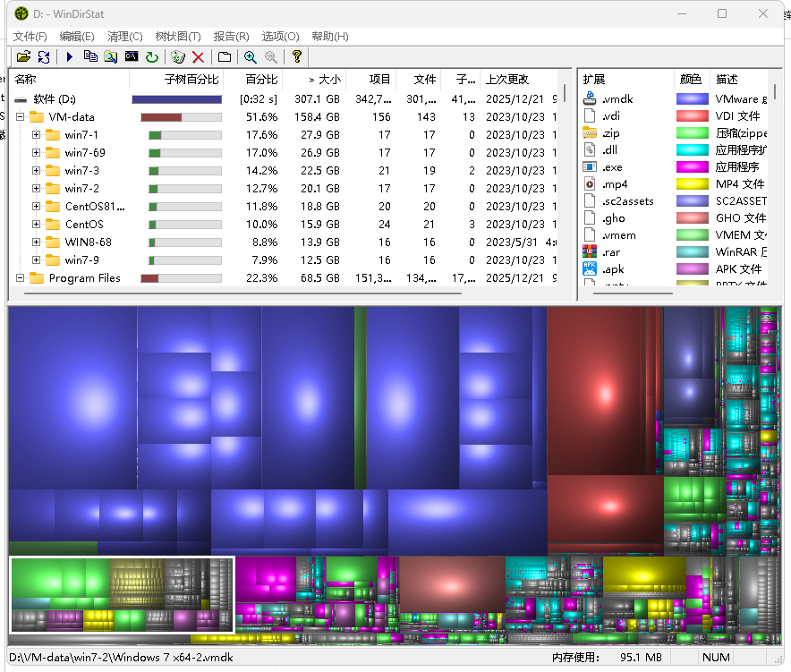
Task: Launch Command Prompt Here from the toolbar
Action: click(132, 57)
